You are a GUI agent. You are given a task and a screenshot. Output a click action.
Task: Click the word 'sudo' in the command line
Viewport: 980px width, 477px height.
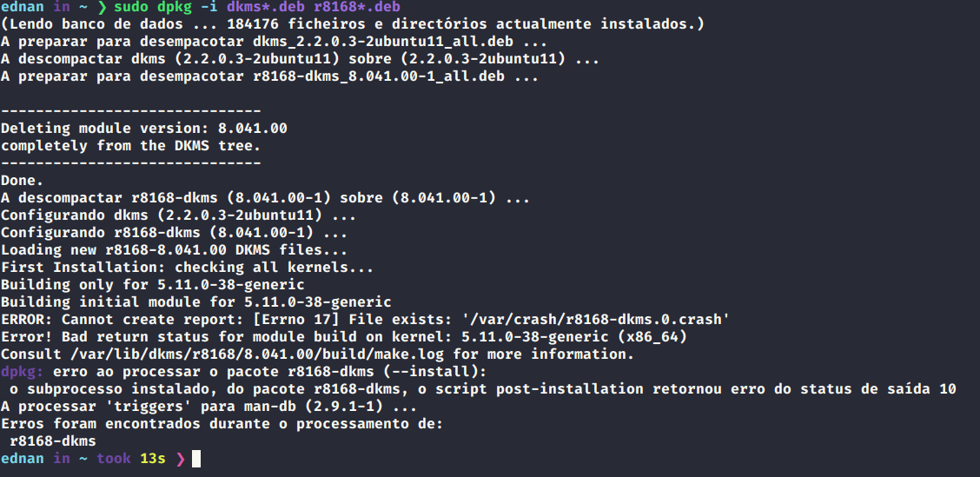(x=131, y=8)
